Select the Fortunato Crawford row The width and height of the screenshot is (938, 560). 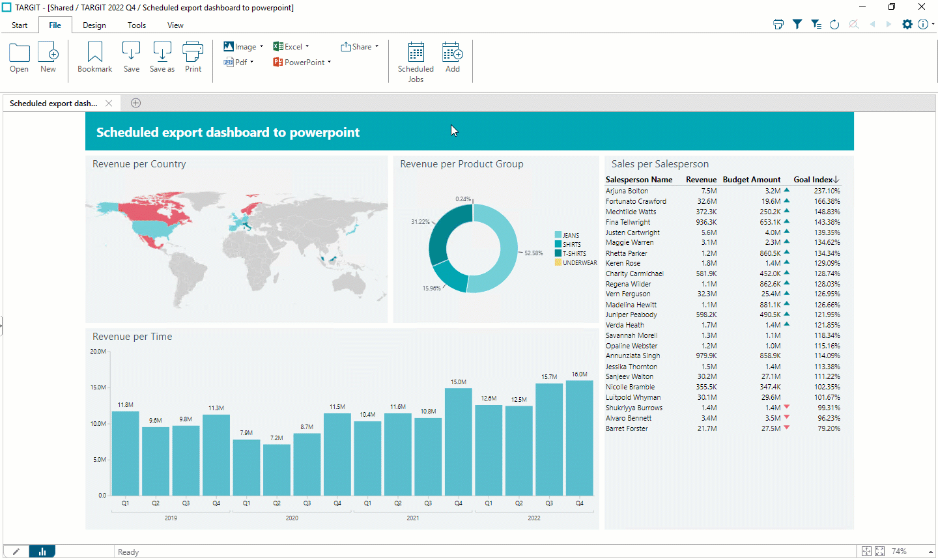click(723, 201)
